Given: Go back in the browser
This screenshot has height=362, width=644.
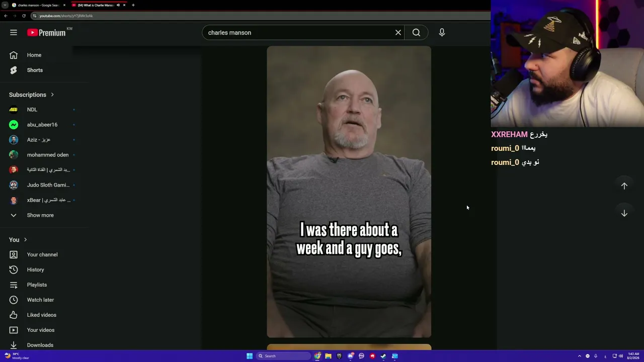Looking at the screenshot, I should pyautogui.click(x=6, y=16).
